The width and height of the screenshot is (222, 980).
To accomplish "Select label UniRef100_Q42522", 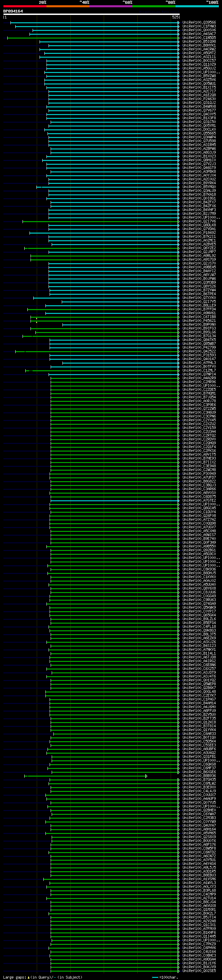I will (199, 351).
